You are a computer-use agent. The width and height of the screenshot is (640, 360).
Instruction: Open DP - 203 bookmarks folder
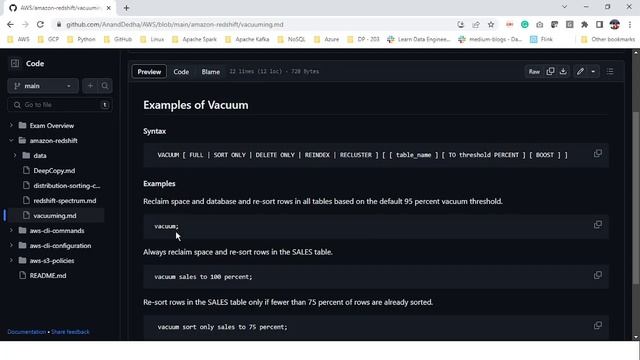[x=363, y=39]
